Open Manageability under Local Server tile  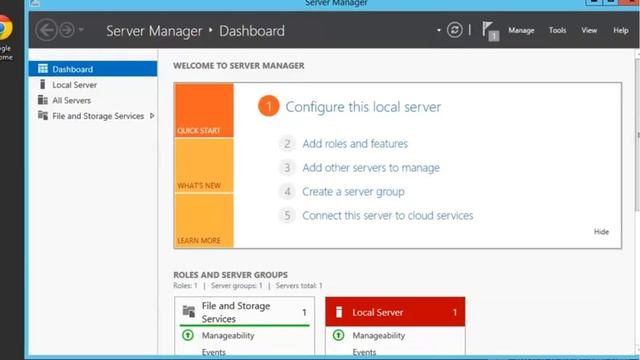pyautogui.click(x=378, y=336)
